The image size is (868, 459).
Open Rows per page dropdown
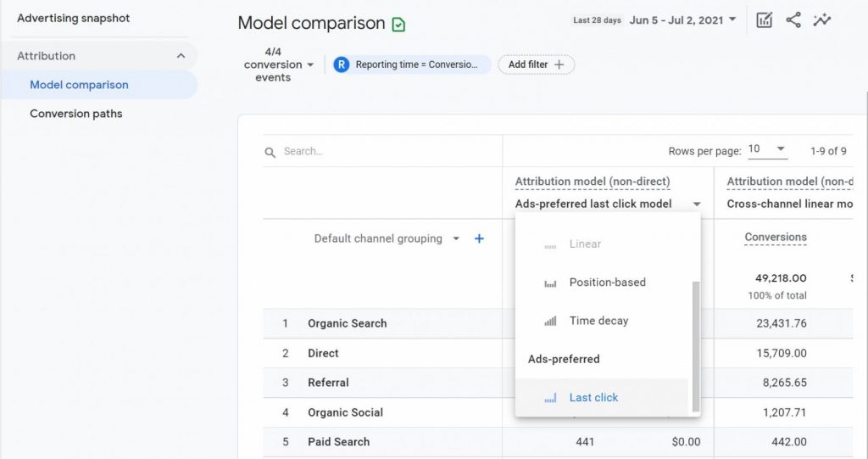[767, 150]
